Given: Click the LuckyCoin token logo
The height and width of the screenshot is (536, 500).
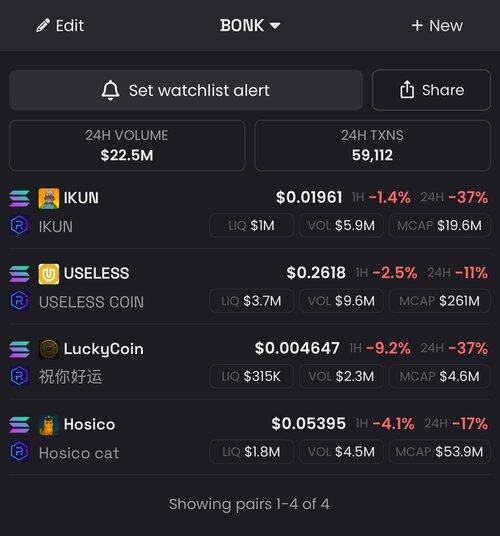Looking at the screenshot, I should click(49, 349).
